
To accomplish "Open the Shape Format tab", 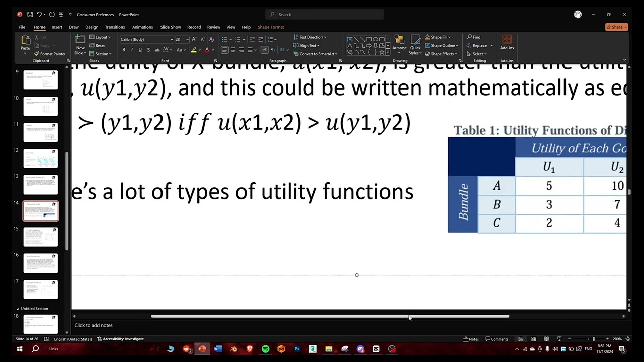I will (x=271, y=27).
